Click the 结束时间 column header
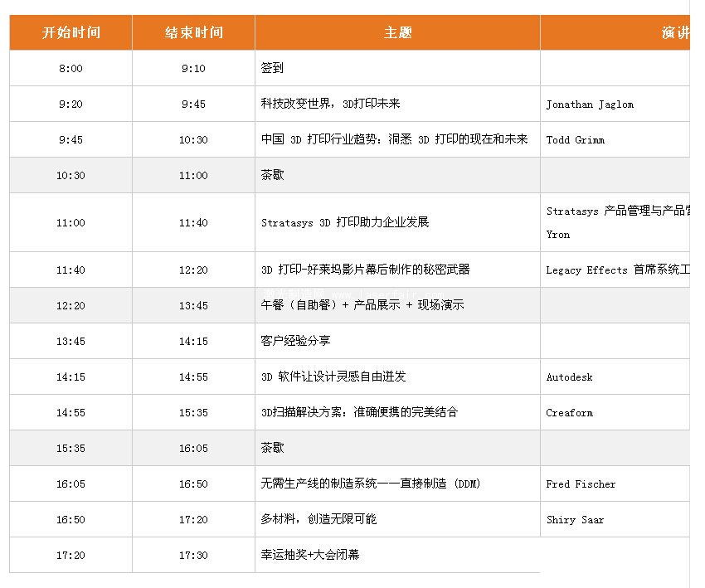705x588 pixels. (193, 33)
